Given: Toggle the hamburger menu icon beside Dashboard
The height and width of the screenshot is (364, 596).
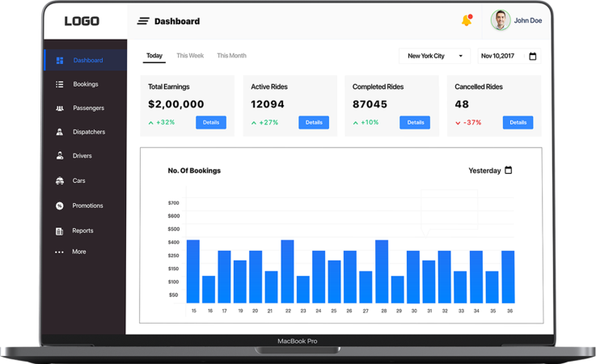Looking at the screenshot, I should point(143,21).
